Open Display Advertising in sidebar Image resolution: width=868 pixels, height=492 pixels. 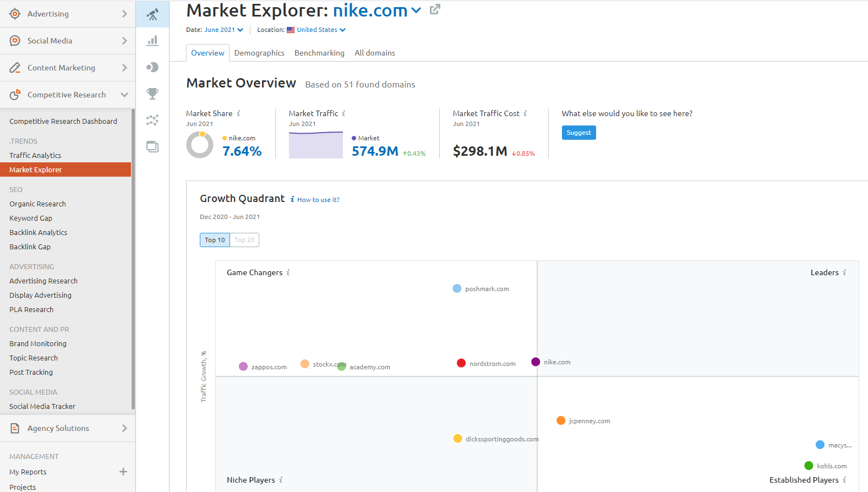coord(40,295)
